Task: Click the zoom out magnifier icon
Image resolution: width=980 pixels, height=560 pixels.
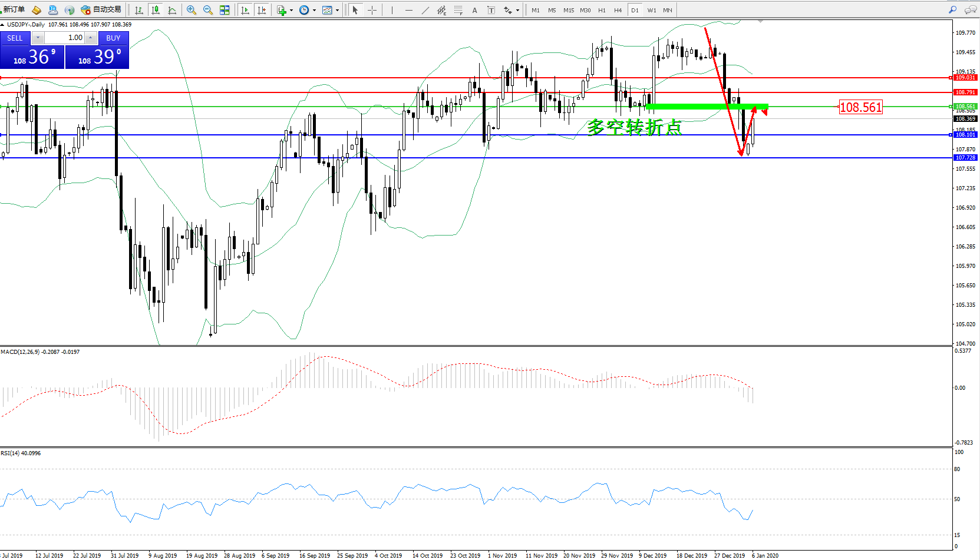Action: point(208,10)
